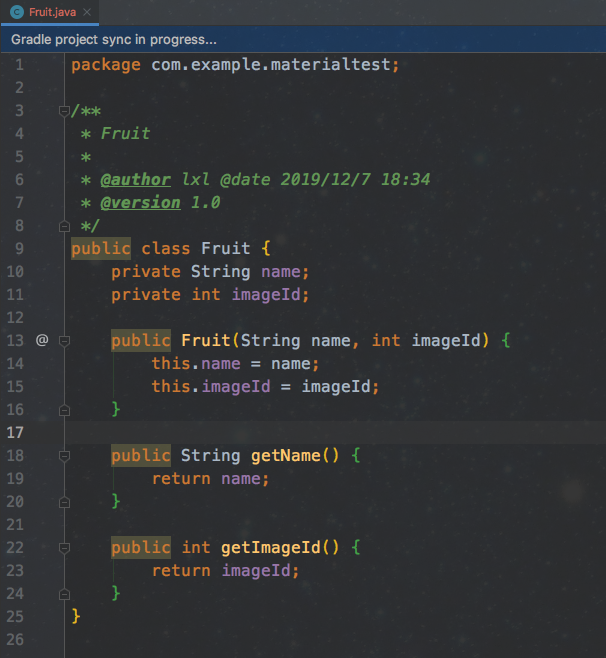Click the highlighted public keyword on line 9
Image resolution: width=606 pixels, height=658 pixels.
point(101,248)
